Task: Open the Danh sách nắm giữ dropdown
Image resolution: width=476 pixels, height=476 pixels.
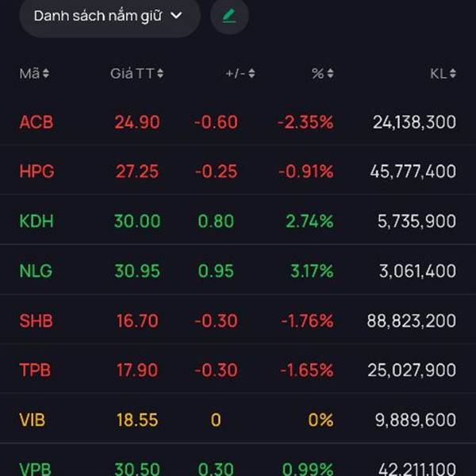Action: pyautogui.click(x=109, y=16)
